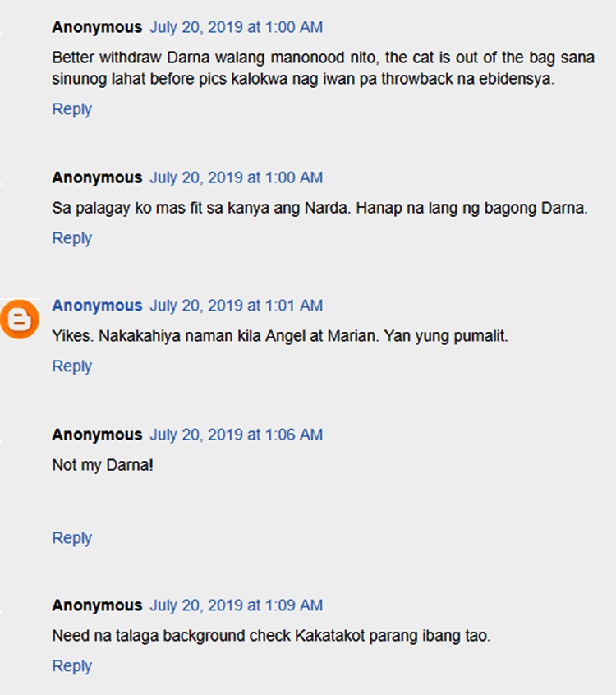Image resolution: width=616 pixels, height=695 pixels.
Task: Click the "Need na talaga background check" text
Action: [x=271, y=636]
